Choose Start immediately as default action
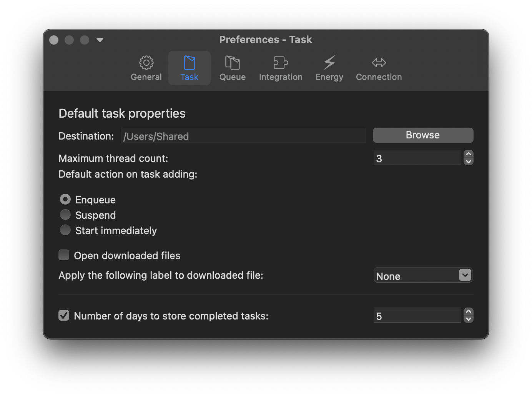 [x=65, y=230]
